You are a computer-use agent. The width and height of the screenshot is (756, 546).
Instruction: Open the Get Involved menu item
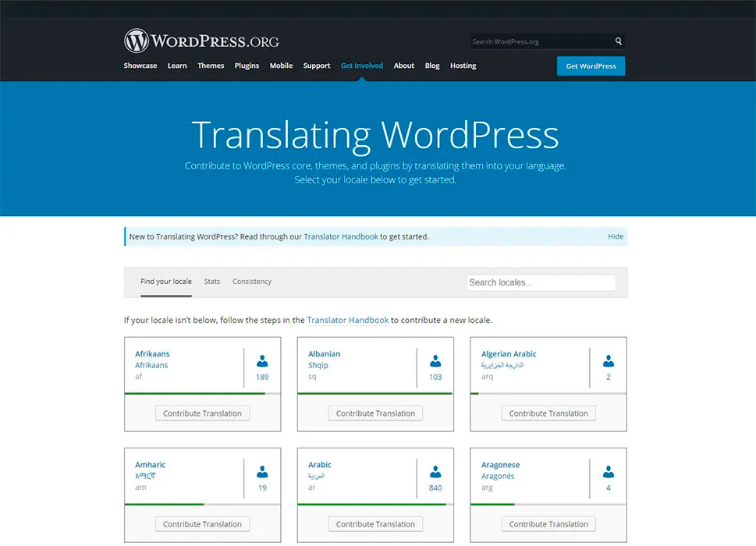pos(362,66)
